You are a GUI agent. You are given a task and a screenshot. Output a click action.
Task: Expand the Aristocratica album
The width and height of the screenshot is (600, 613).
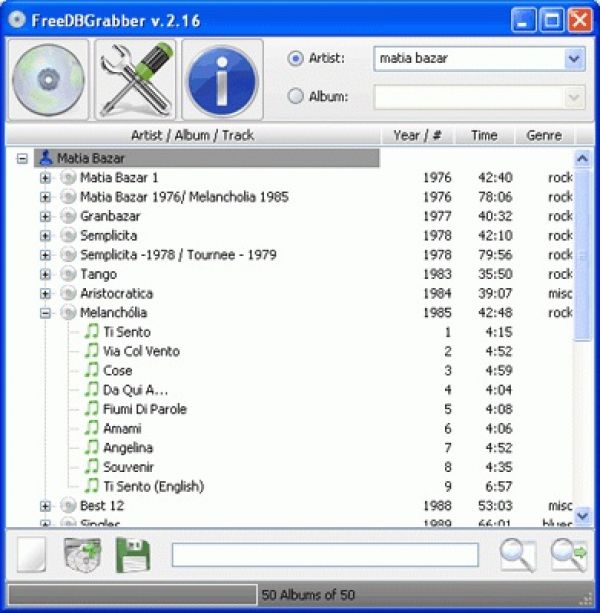[45, 294]
